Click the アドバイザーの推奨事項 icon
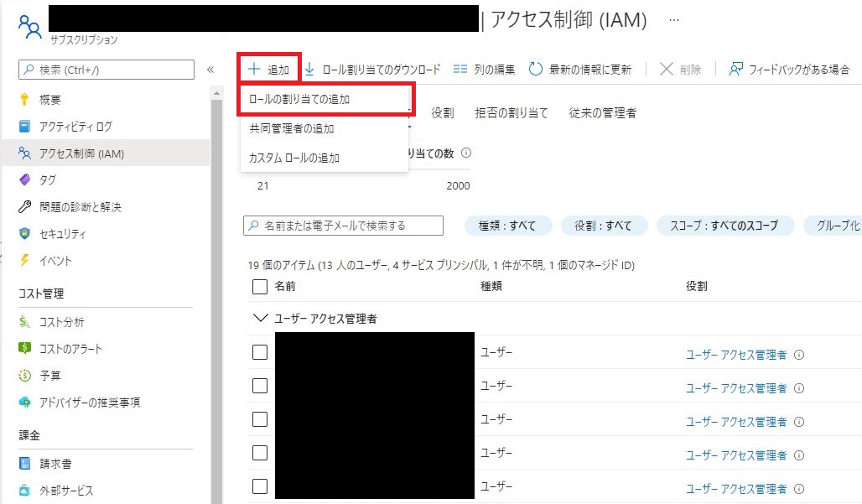 click(x=25, y=402)
